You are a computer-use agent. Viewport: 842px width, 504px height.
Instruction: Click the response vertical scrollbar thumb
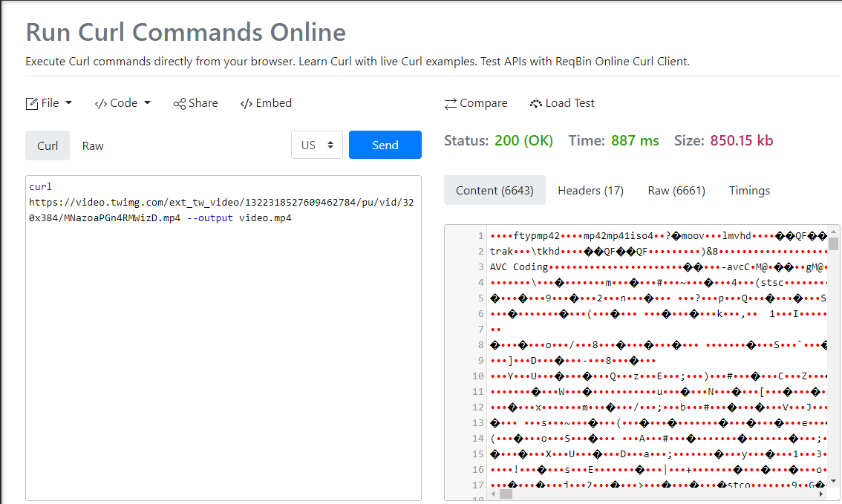tap(833, 244)
